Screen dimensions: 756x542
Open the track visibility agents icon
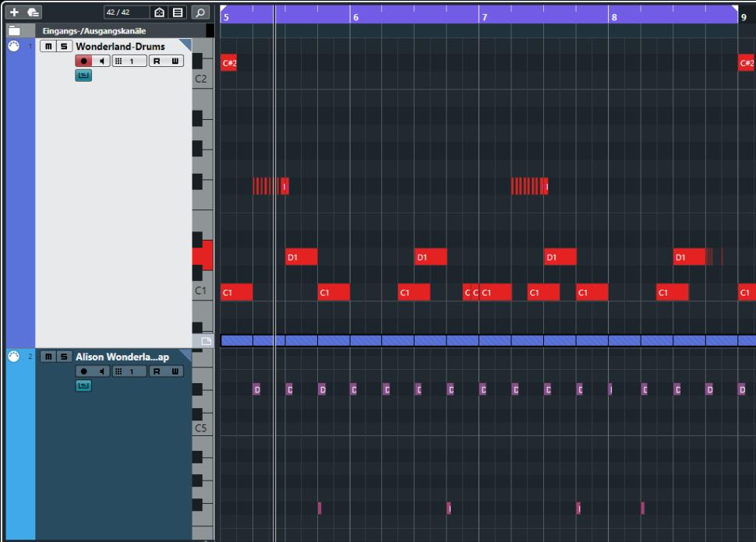point(158,12)
